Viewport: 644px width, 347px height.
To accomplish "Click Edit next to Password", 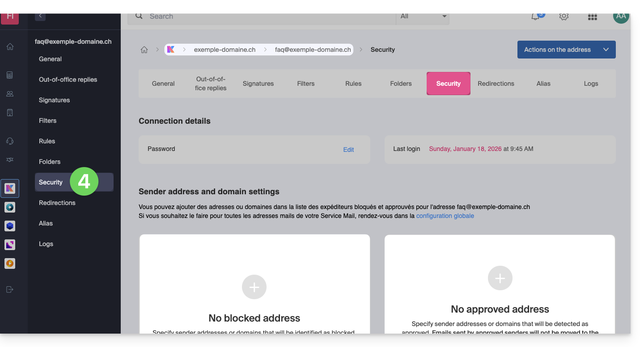I will pos(348,150).
